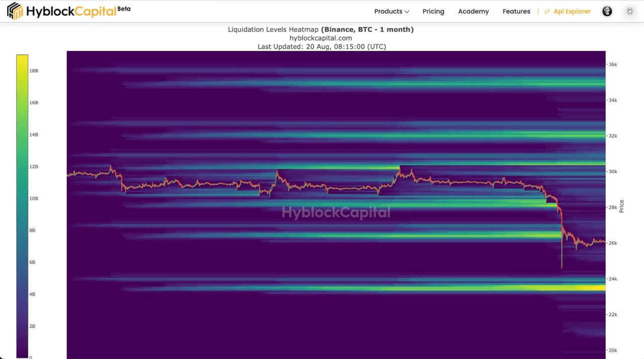
Task: Click the 4B color scale label
Action: (x=33, y=294)
